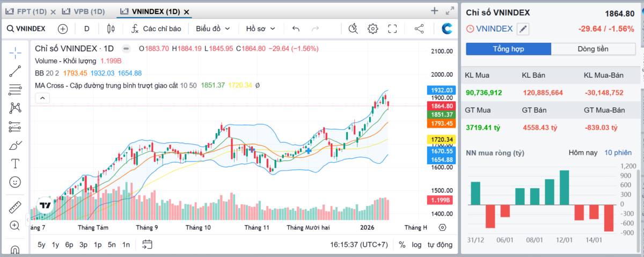Switch to the VPB (1D) tab
This screenshot has height=257, width=644.
click(82, 11)
